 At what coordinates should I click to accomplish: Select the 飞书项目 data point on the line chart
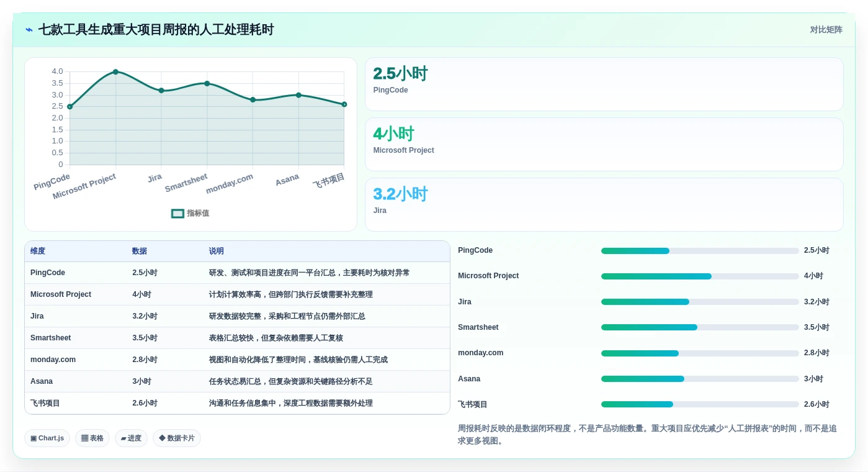pyautogui.click(x=344, y=104)
